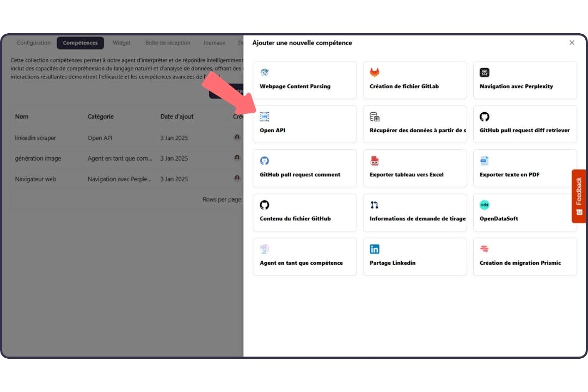Click the Excel export icon
This screenshot has width=588, height=392.
coord(374,161)
